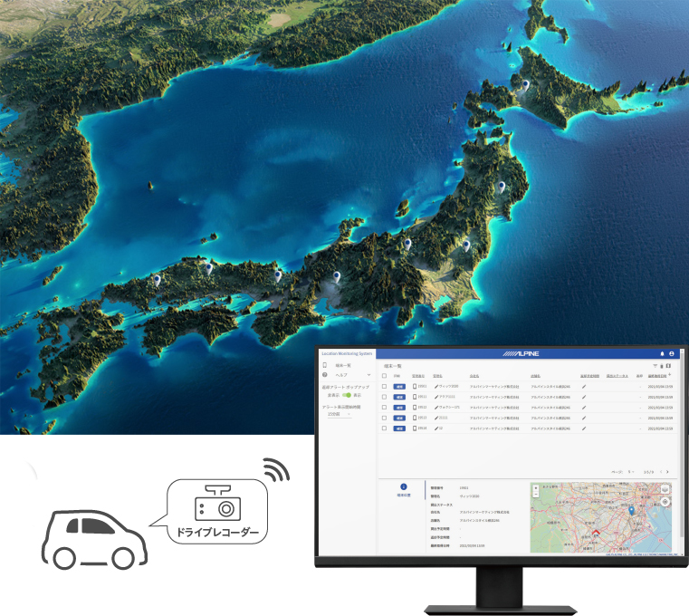
Task: Click the device icon beside 端末一覧 in sidebar
Action: (x=325, y=365)
